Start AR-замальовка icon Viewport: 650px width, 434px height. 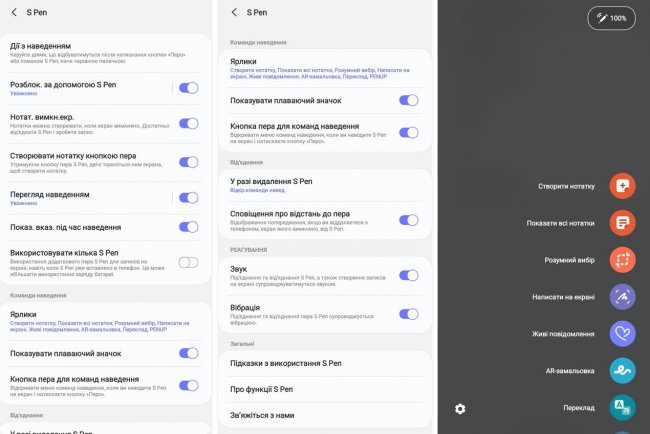tap(622, 371)
